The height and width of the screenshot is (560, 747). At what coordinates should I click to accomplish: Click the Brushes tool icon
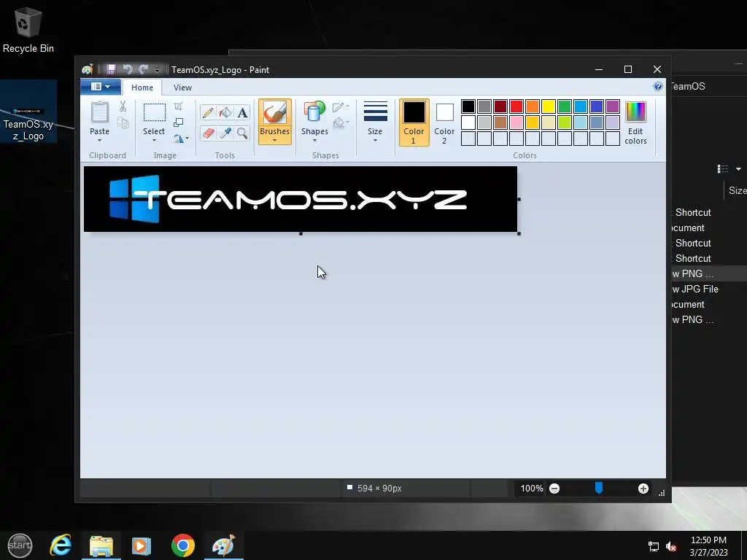coord(275,113)
